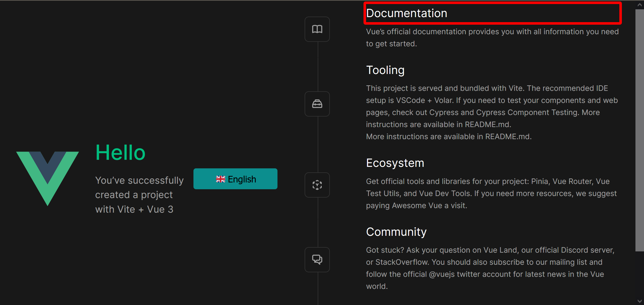Screen dimensions: 644x305
Task: Visit the Awesome Vue link
Action: click(418, 205)
